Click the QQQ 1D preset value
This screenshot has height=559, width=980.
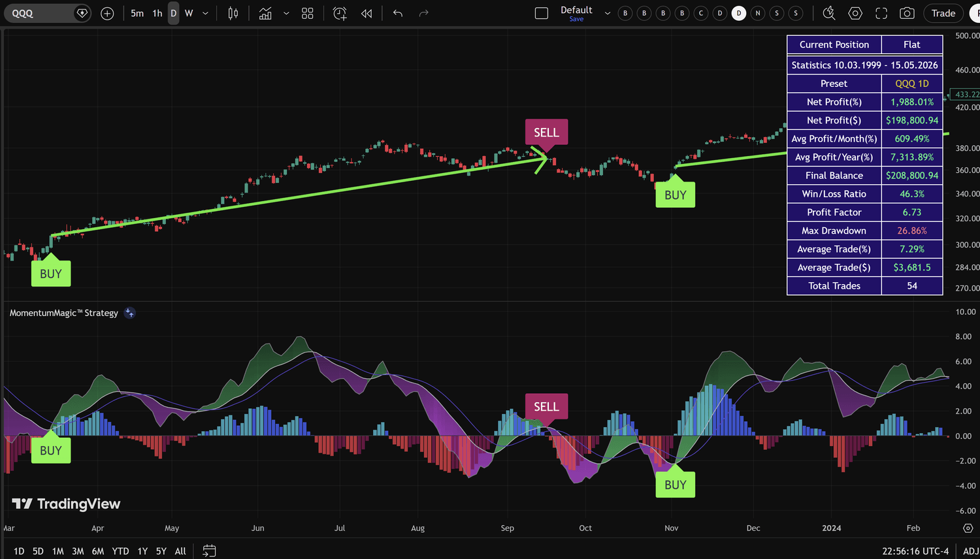pos(912,84)
